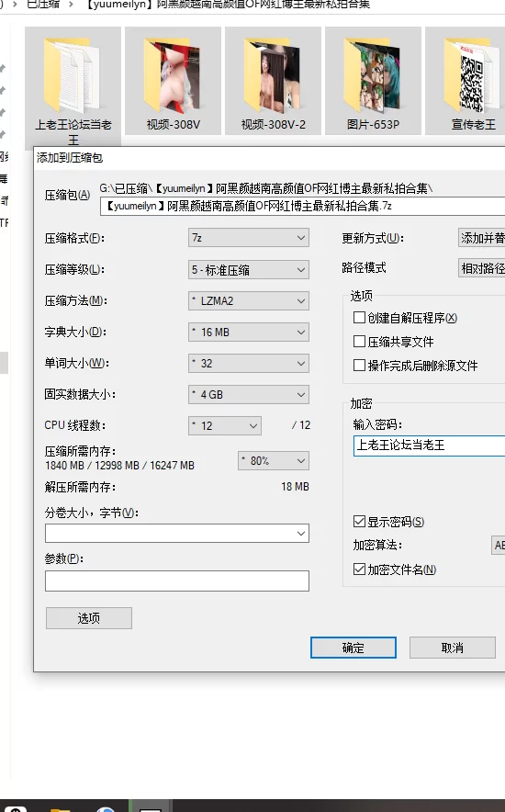This screenshot has height=812, width=505.
Task: Open the 80% memory limit dropdown
Action: tap(274, 460)
